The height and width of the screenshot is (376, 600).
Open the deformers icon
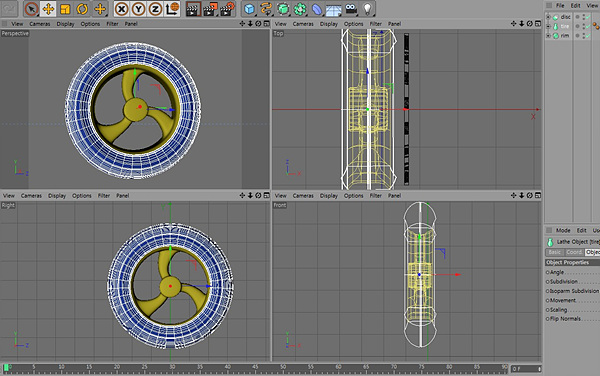pos(317,9)
